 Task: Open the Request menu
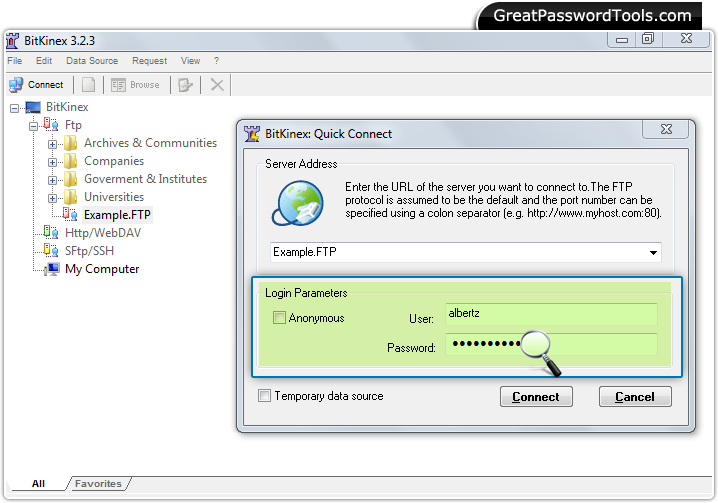pyautogui.click(x=149, y=60)
